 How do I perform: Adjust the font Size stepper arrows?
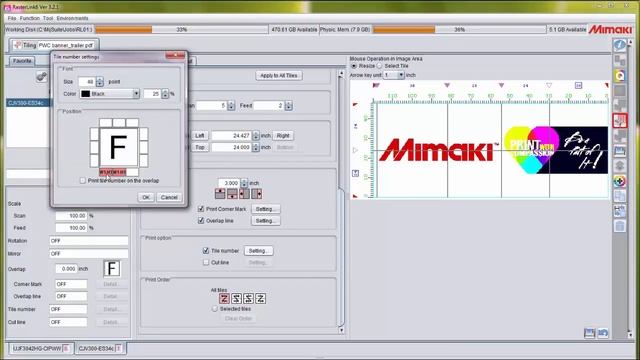coord(100,82)
